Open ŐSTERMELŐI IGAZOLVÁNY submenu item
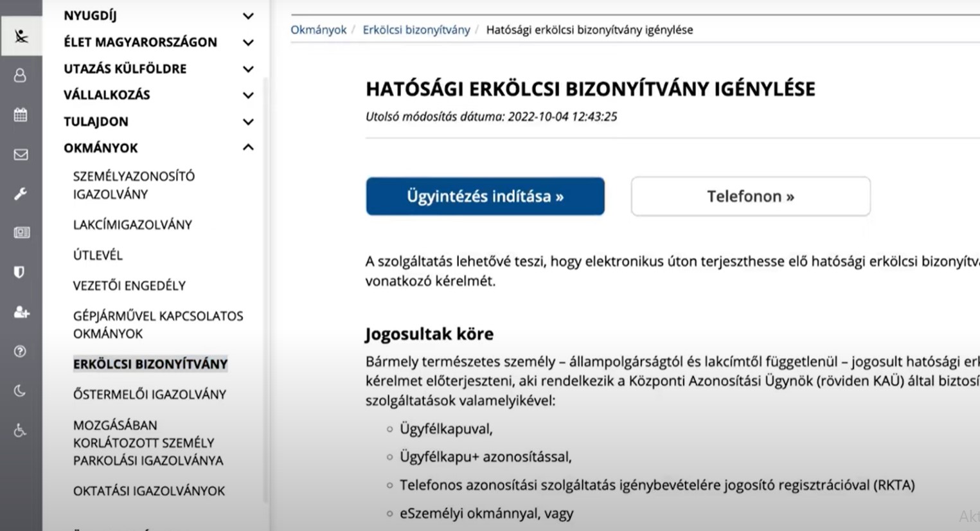This screenshot has height=531, width=980. point(150,394)
